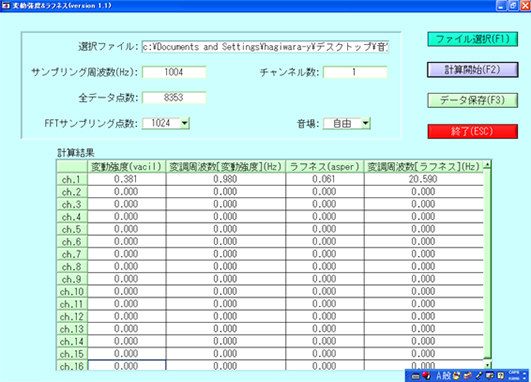531x382 pixels.
Task: Click the ファイル選択(F1) button
Action: (473, 39)
